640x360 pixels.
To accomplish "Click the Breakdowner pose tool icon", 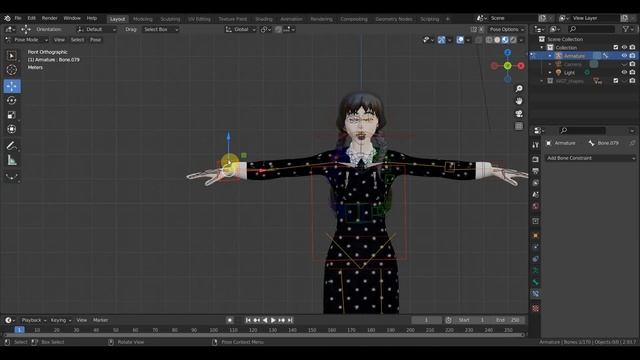I will [12, 176].
